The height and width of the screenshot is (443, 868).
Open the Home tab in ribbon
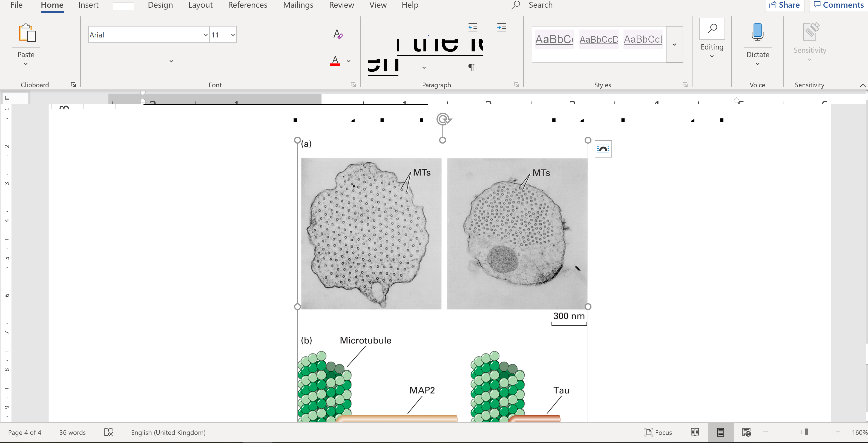coord(51,5)
